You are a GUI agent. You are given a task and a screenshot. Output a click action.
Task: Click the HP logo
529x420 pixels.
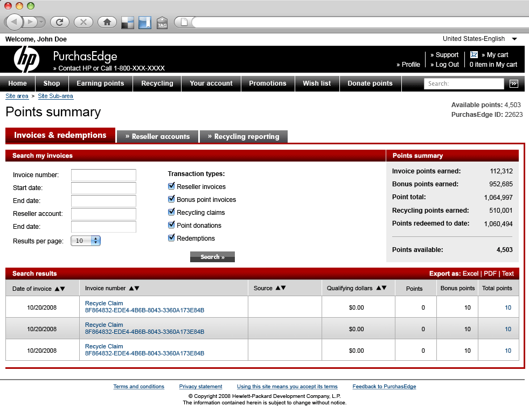point(26,59)
